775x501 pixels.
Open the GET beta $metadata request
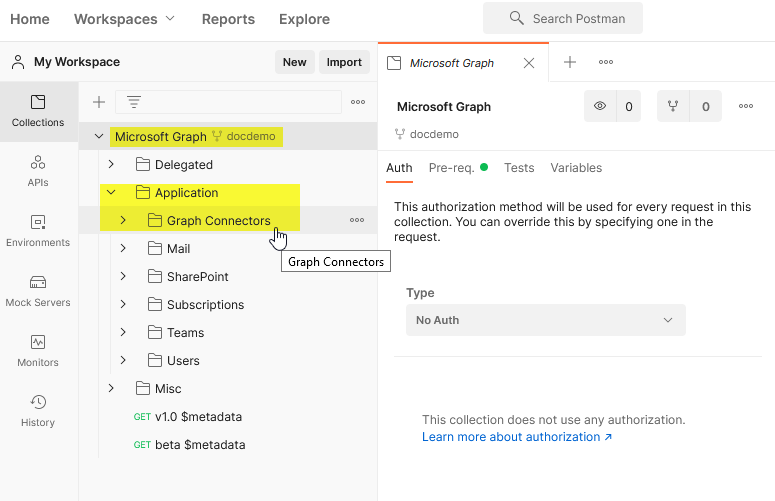point(189,445)
